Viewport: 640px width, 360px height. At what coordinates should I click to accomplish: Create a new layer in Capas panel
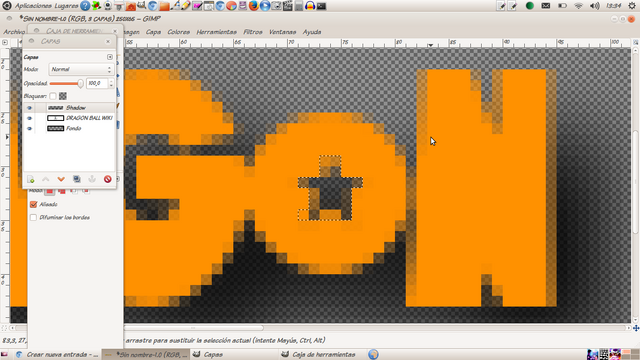[31, 179]
